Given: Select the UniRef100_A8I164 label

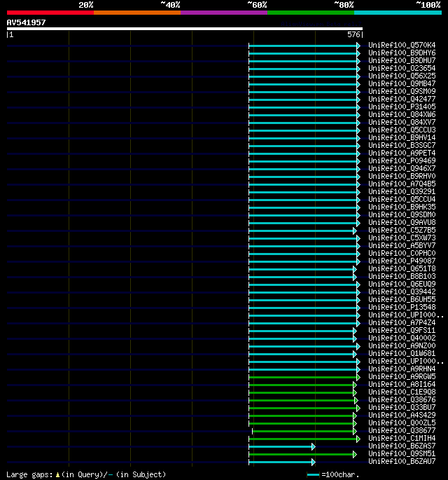Looking at the screenshot, I should [x=402, y=384].
